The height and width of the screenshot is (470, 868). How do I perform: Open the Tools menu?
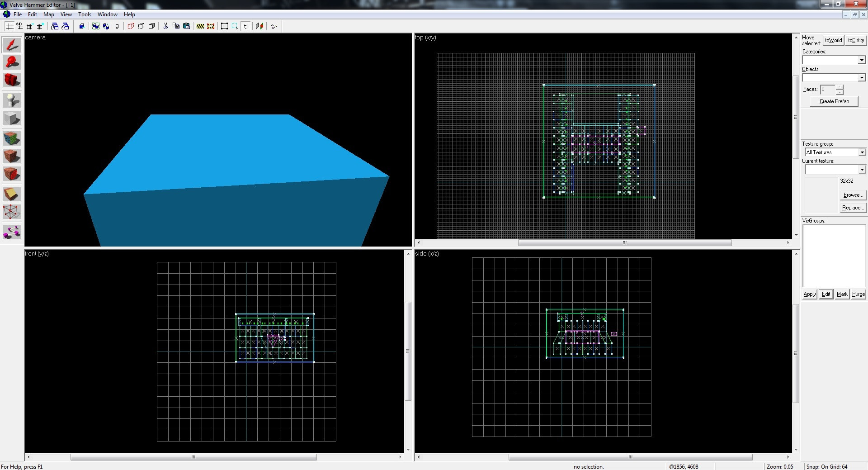click(x=85, y=14)
